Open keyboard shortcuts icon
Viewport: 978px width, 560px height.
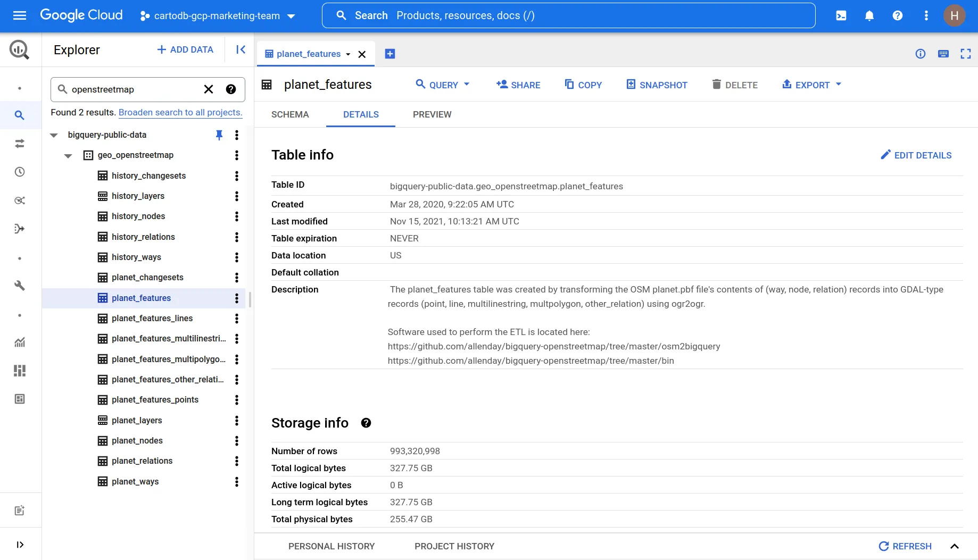943,54
